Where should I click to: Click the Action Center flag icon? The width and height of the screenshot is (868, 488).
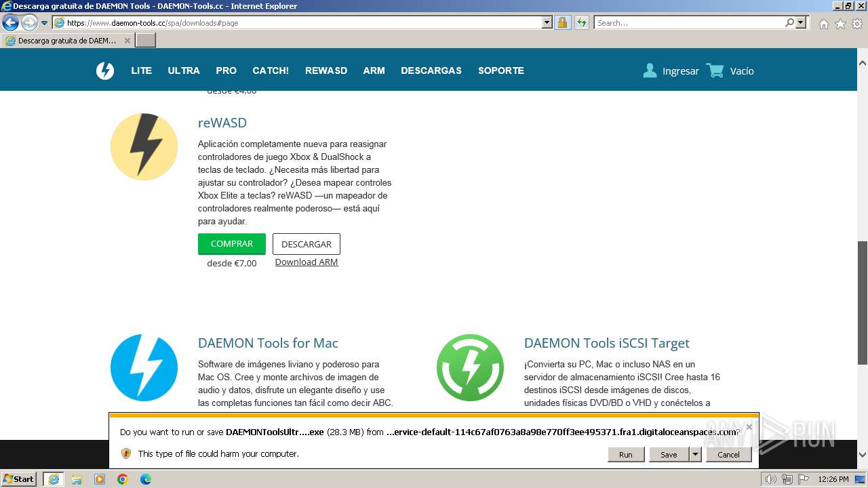point(804,479)
